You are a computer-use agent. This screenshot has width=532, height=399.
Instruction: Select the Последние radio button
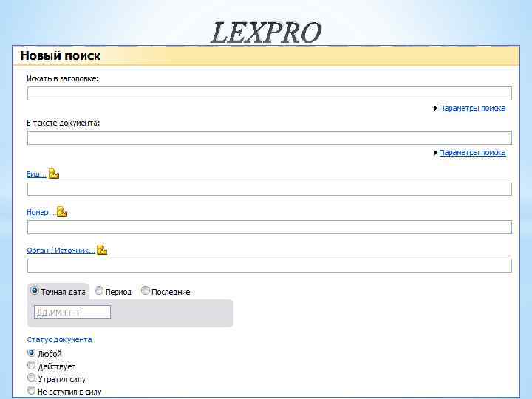[x=146, y=291]
